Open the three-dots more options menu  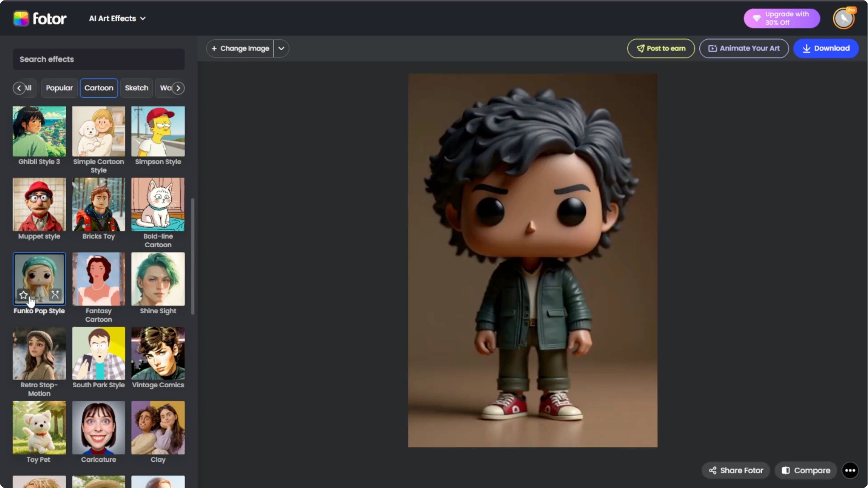pyautogui.click(x=850, y=471)
